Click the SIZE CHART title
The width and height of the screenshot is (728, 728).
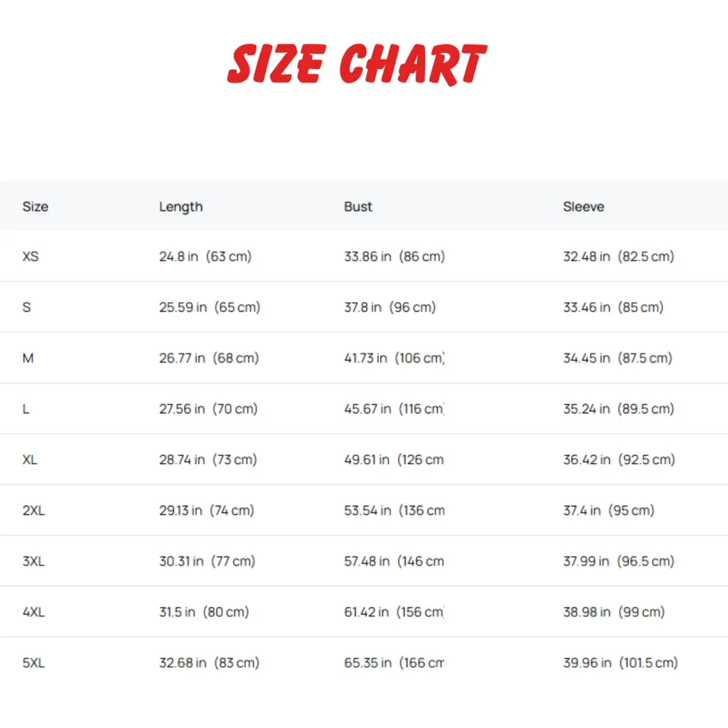[356, 64]
